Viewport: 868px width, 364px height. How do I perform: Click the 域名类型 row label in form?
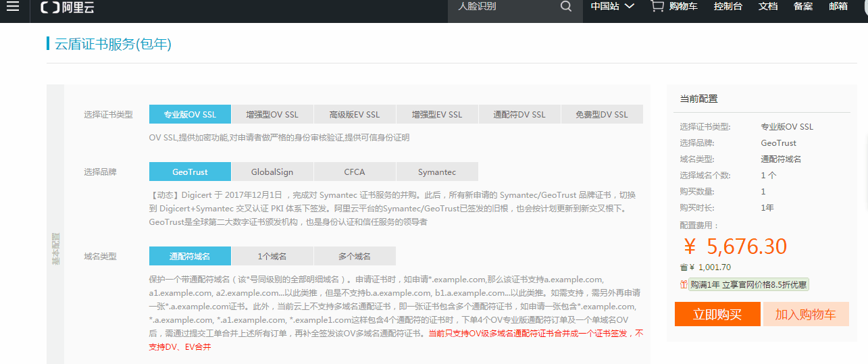(100, 256)
